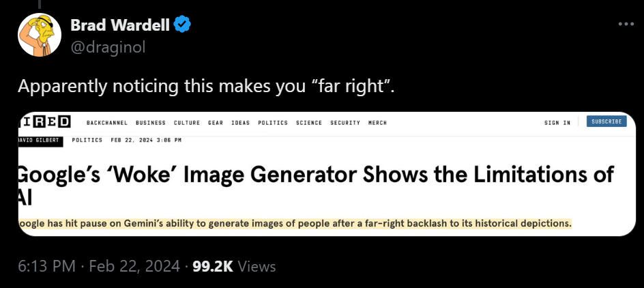Click the David Gilbert author tag
Viewport: 644px width, 288px height.
41,141
